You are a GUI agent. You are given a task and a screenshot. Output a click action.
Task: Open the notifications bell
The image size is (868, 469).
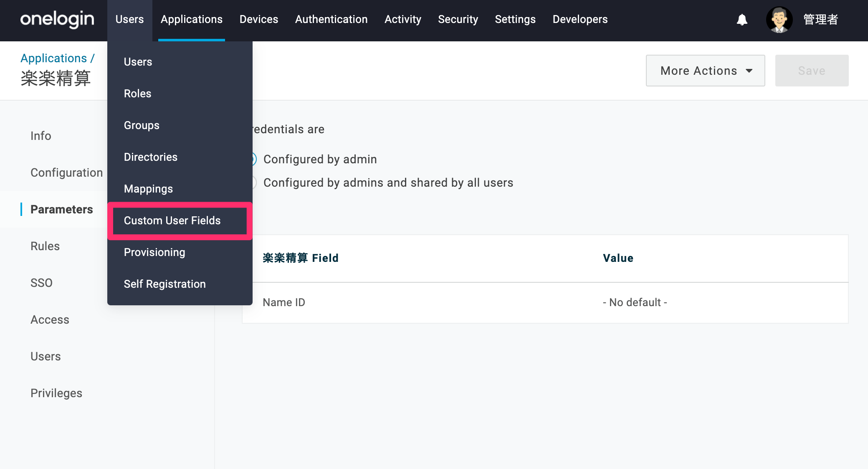[x=742, y=20]
